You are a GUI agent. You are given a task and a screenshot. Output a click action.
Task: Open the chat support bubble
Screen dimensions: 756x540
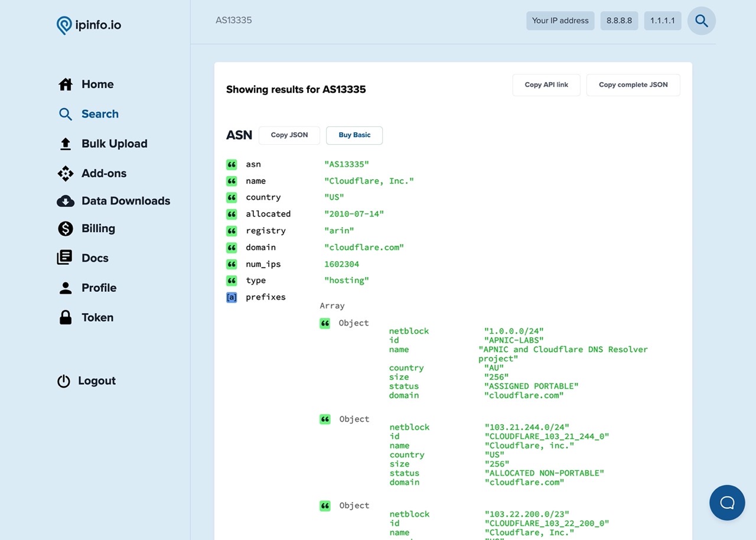point(727,503)
